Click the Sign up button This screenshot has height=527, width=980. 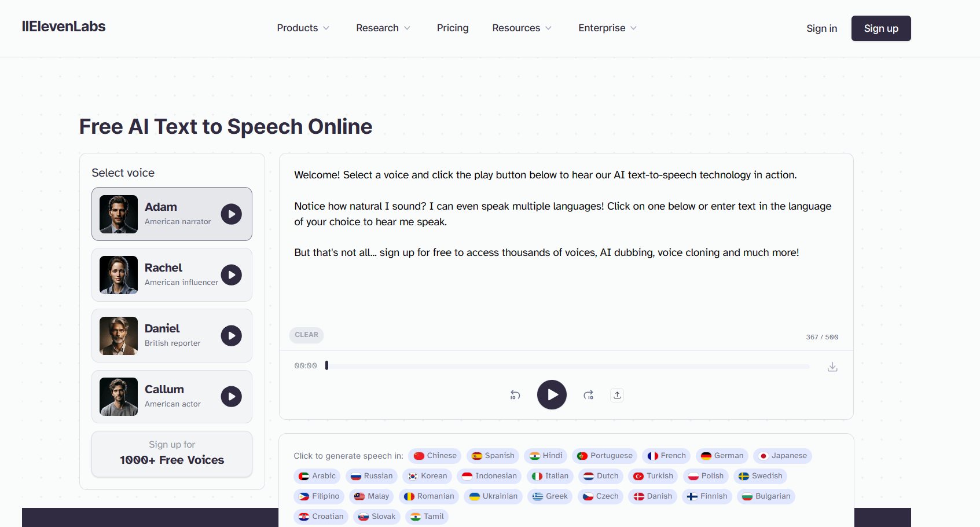point(880,28)
